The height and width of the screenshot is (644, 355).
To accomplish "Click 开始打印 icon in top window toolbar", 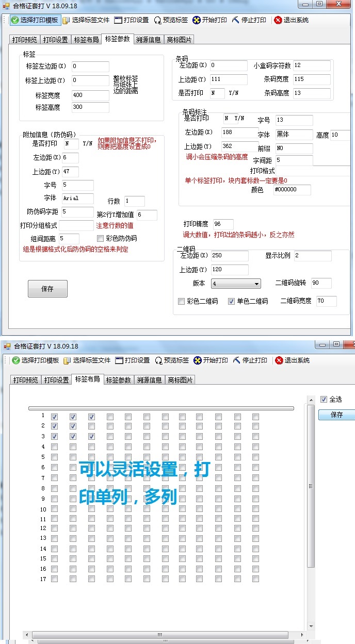I will click(x=196, y=20).
